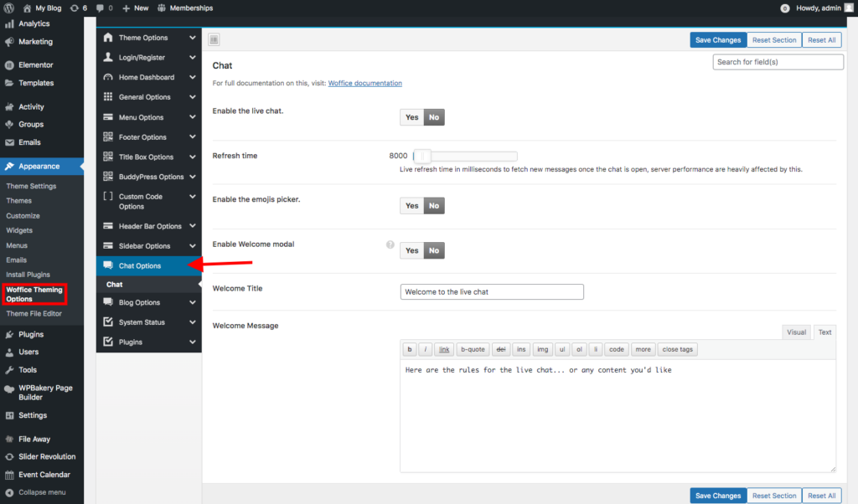Click the close tags editor button
This screenshot has height=504, width=858.
point(677,349)
